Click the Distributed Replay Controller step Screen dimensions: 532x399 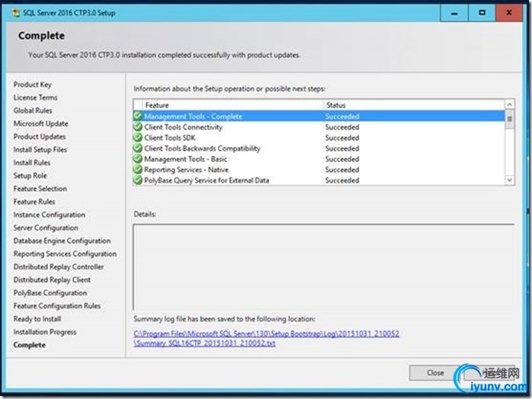(x=59, y=267)
